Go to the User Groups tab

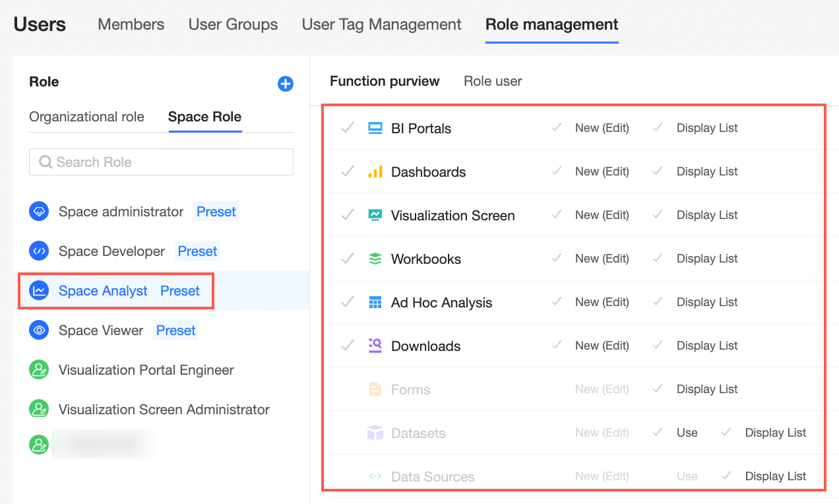(233, 24)
